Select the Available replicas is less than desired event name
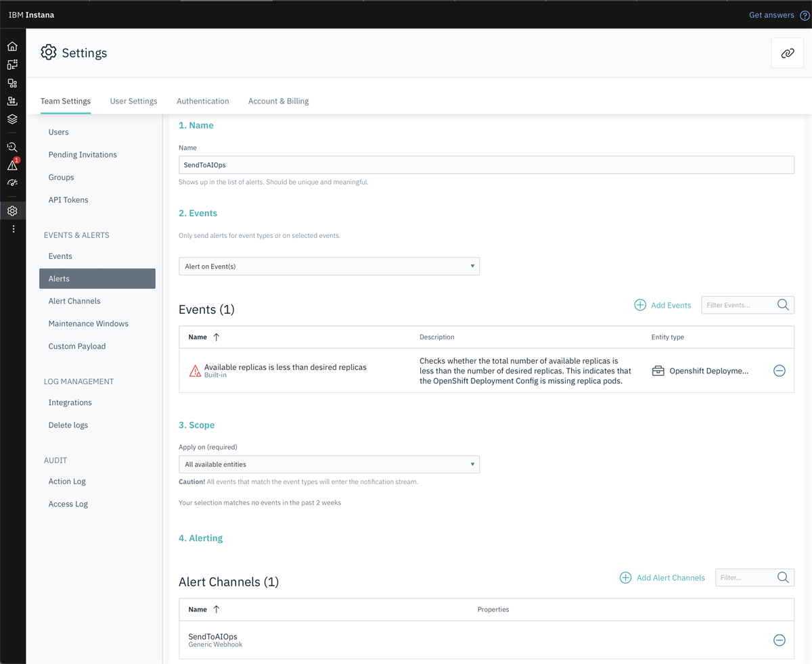 click(x=286, y=367)
